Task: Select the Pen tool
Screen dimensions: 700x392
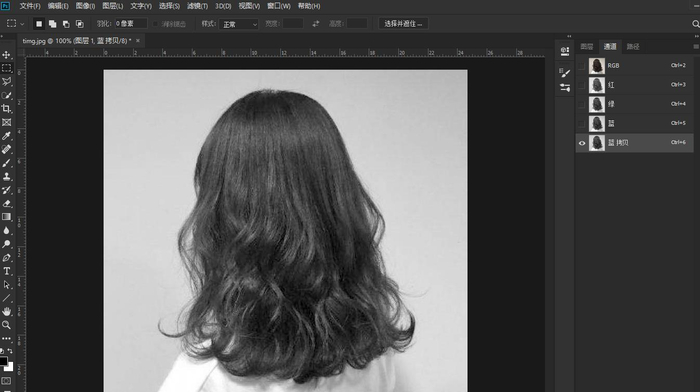Action: point(6,258)
